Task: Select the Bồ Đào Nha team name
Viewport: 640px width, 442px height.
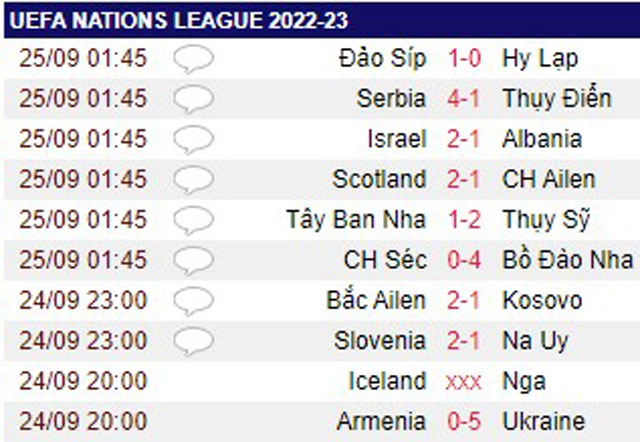Action: pyautogui.click(x=567, y=260)
